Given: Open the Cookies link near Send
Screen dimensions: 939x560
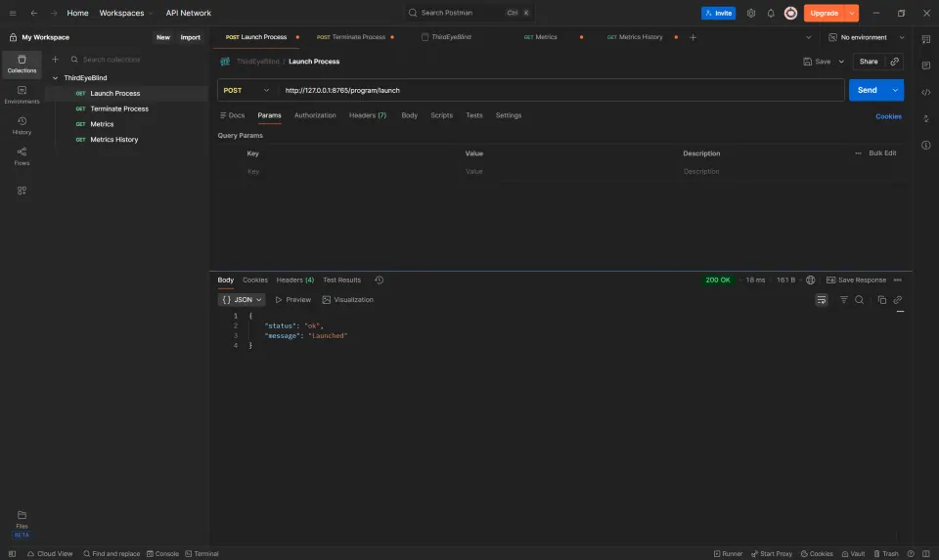Looking at the screenshot, I should [x=888, y=116].
